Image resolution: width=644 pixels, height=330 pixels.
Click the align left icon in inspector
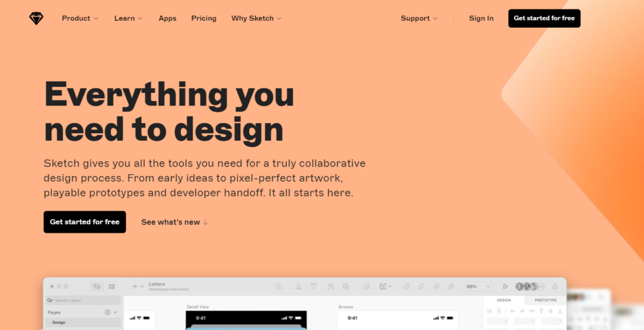(x=513, y=311)
